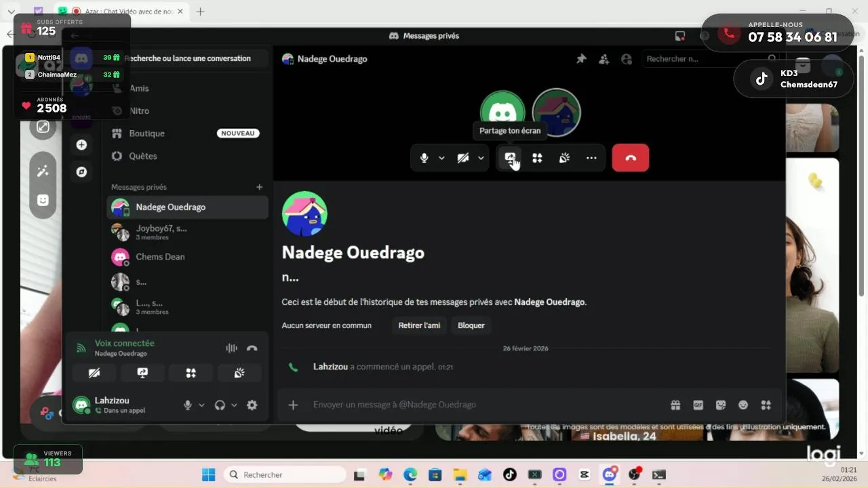Viewport: 868px width, 488px height.
Task: Click the Voix connectée connection status label
Action: click(125, 344)
